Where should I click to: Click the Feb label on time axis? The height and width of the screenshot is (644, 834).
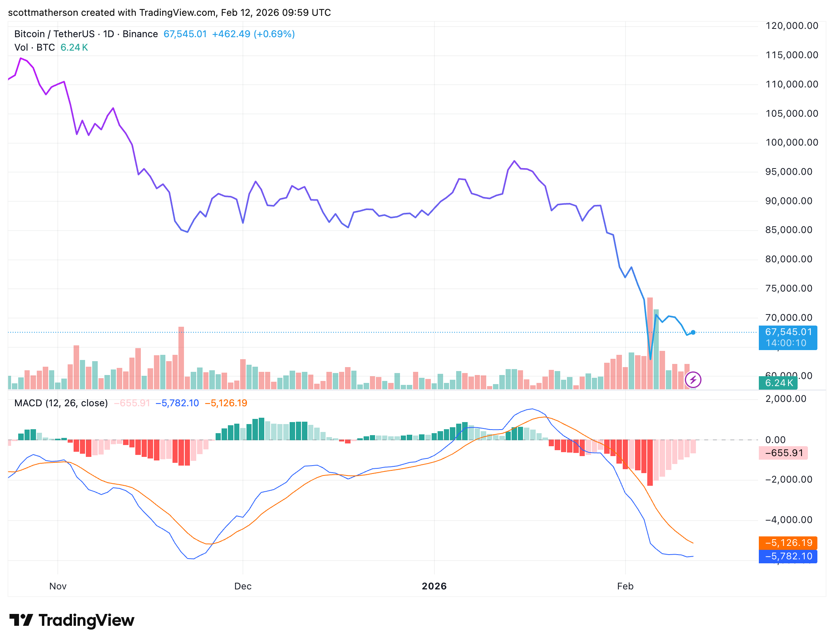click(x=625, y=586)
